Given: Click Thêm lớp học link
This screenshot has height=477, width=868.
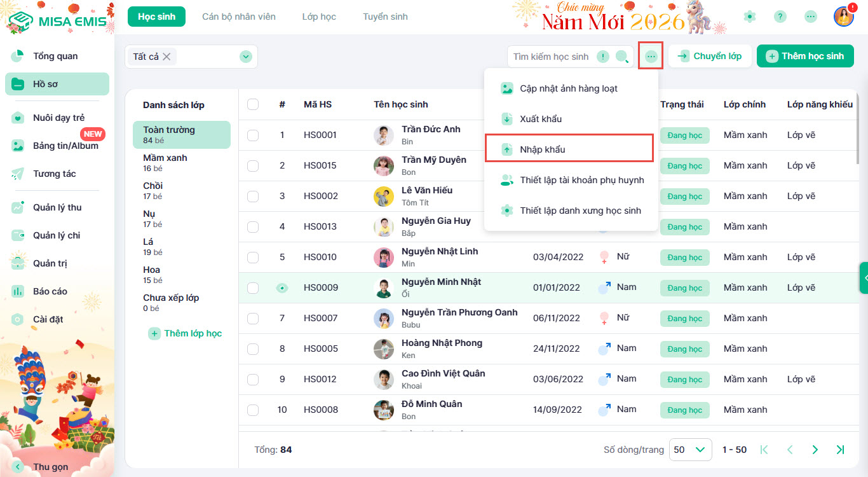Looking at the screenshot, I should tap(185, 333).
